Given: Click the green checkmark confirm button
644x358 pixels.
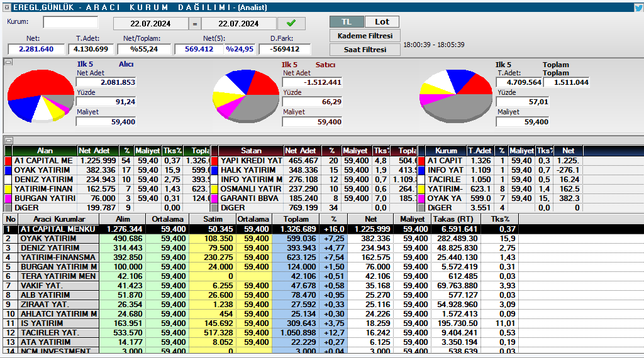Looking at the screenshot, I should coord(291,23).
